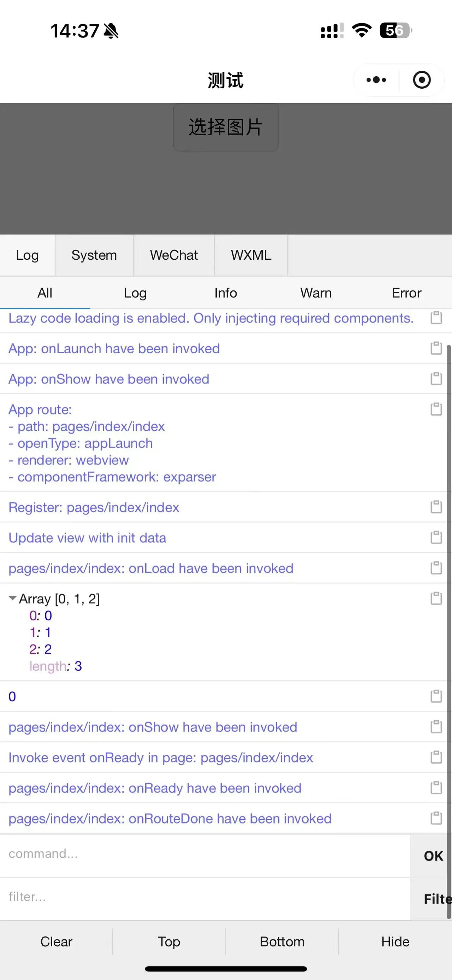Copy the onRouteDone log entry
This screenshot has height=980, width=452.
[436, 818]
